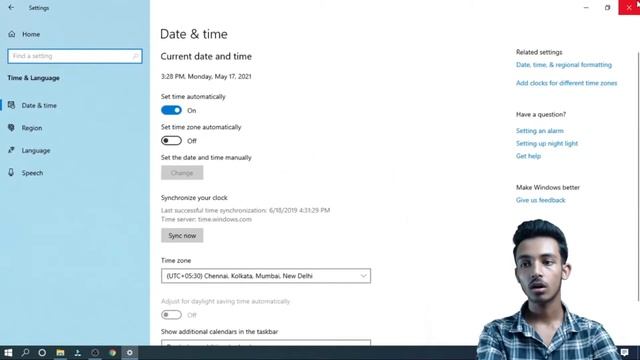Open the Windows Start menu

point(8,353)
